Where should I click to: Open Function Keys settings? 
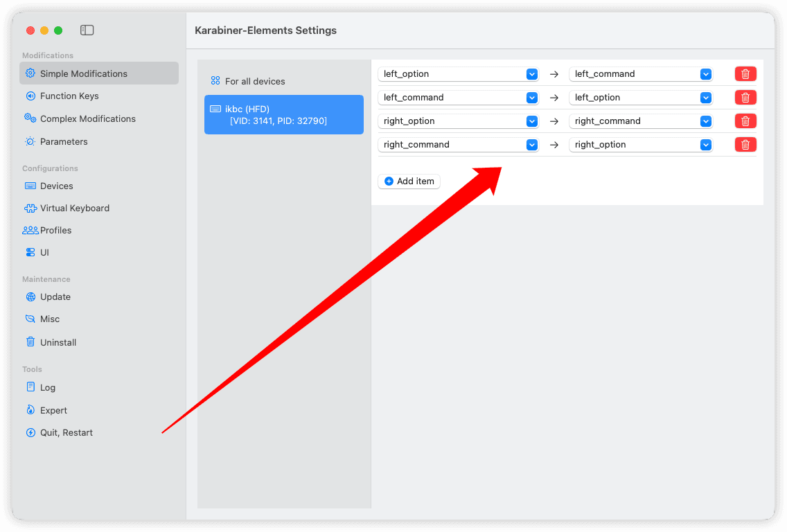coord(69,96)
